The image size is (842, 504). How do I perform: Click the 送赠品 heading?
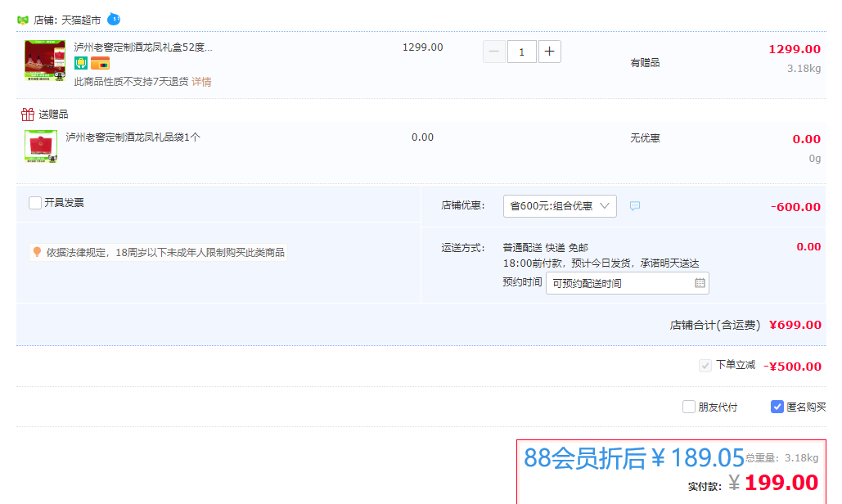pyautogui.click(x=53, y=115)
